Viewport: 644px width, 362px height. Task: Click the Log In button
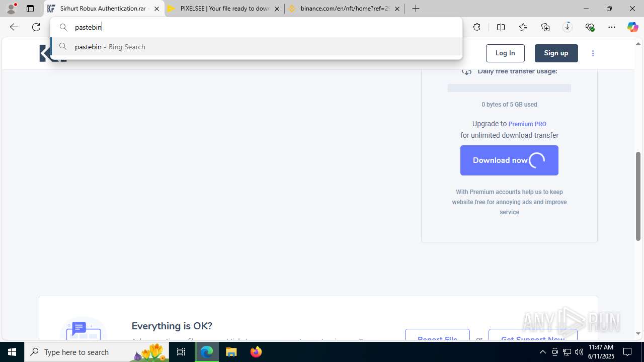tap(505, 53)
